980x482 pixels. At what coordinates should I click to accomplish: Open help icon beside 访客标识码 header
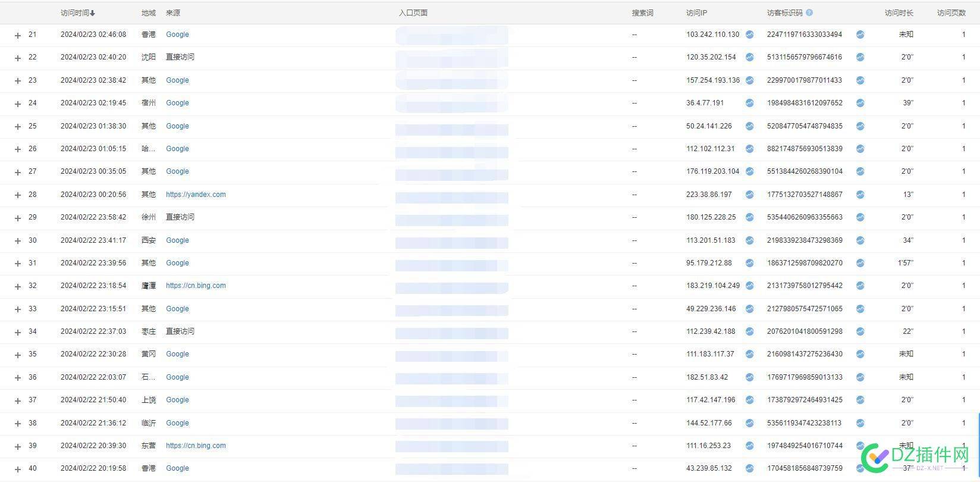pos(809,12)
